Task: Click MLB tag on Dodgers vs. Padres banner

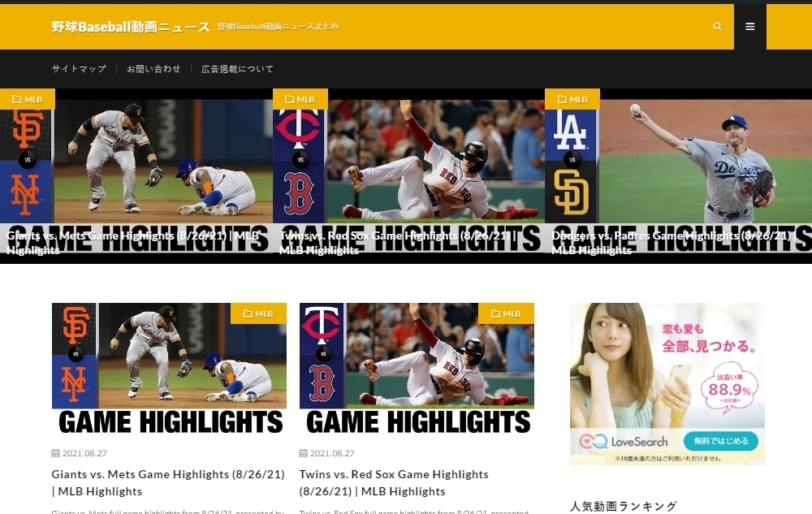Action: (x=572, y=99)
